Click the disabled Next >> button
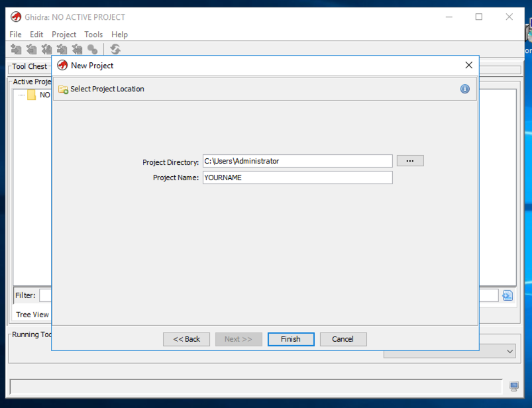 point(239,339)
